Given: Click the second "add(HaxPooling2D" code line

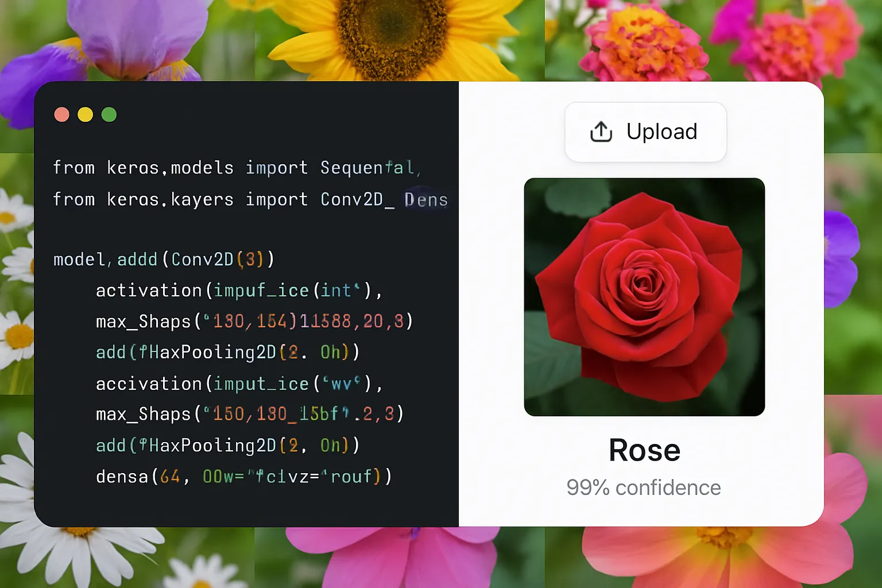Looking at the screenshot, I should 228,446.
